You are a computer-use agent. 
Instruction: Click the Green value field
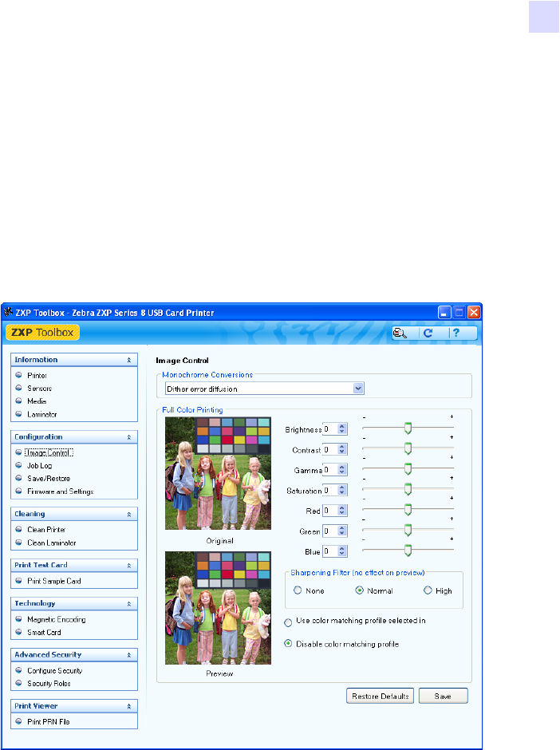pos(330,531)
